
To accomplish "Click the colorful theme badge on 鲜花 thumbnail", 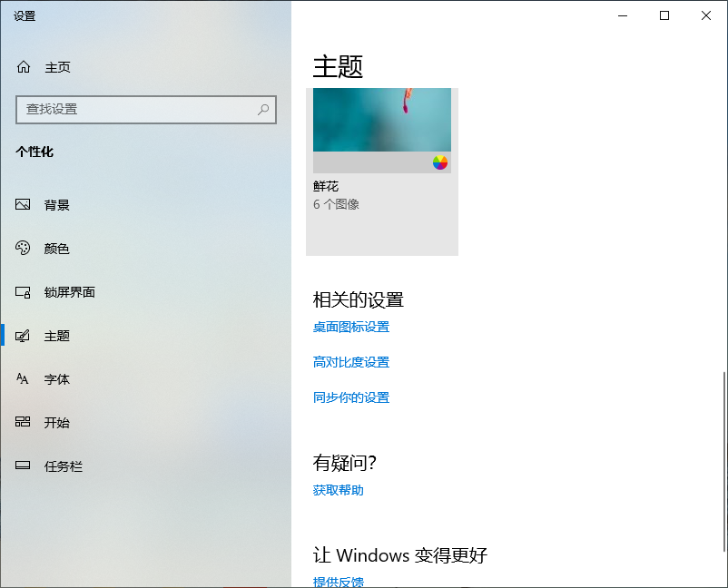I will (440, 162).
